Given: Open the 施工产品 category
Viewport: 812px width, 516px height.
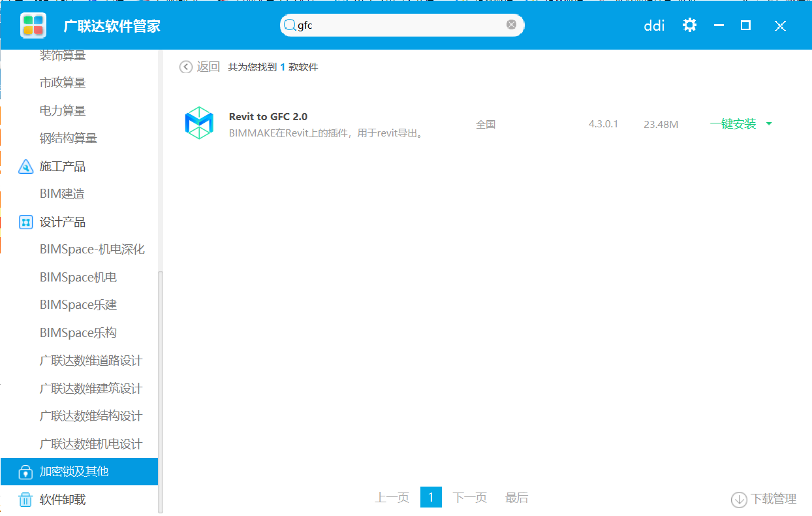Looking at the screenshot, I should pyautogui.click(x=63, y=167).
